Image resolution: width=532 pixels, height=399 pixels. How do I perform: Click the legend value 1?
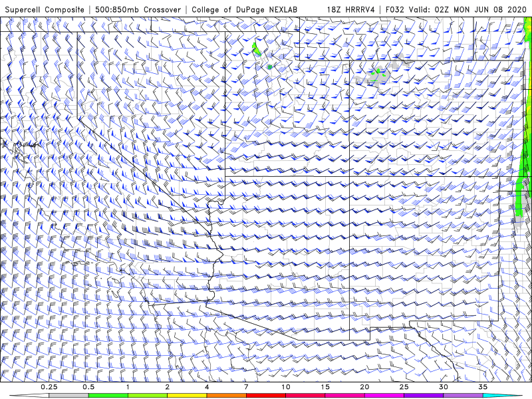point(128,387)
